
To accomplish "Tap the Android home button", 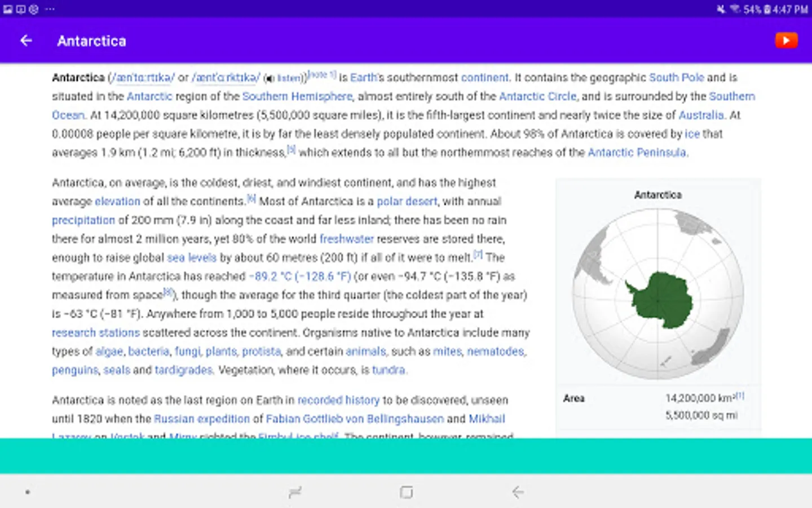I will coord(406,492).
